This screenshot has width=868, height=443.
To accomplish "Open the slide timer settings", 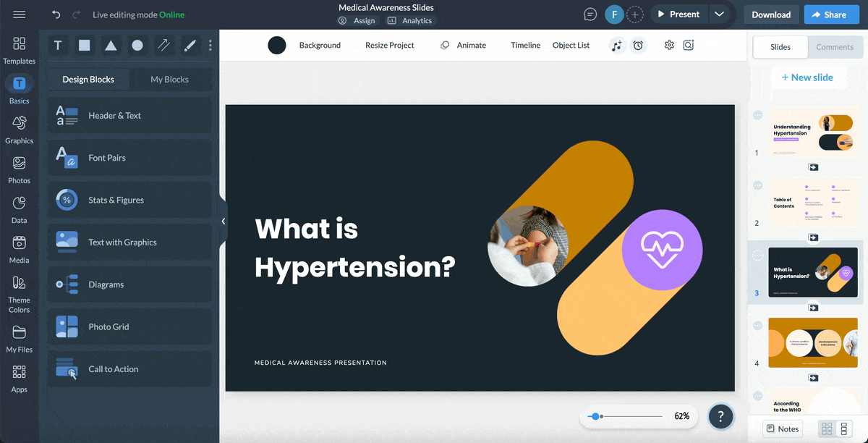I will (638, 45).
